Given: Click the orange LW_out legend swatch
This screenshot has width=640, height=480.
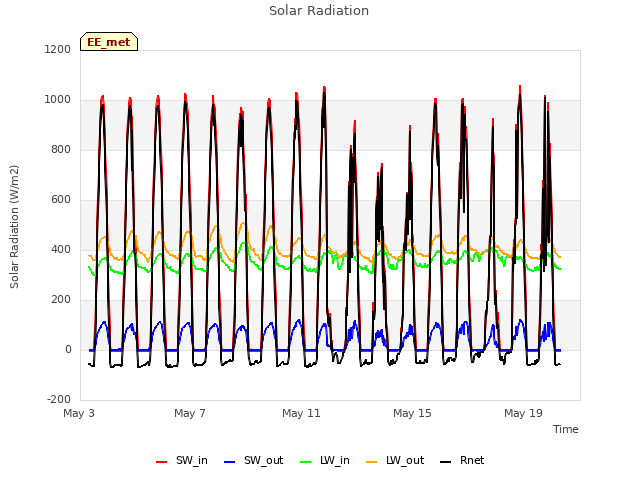Looking at the screenshot, I should pyautogui.click(x=372, y=462).
